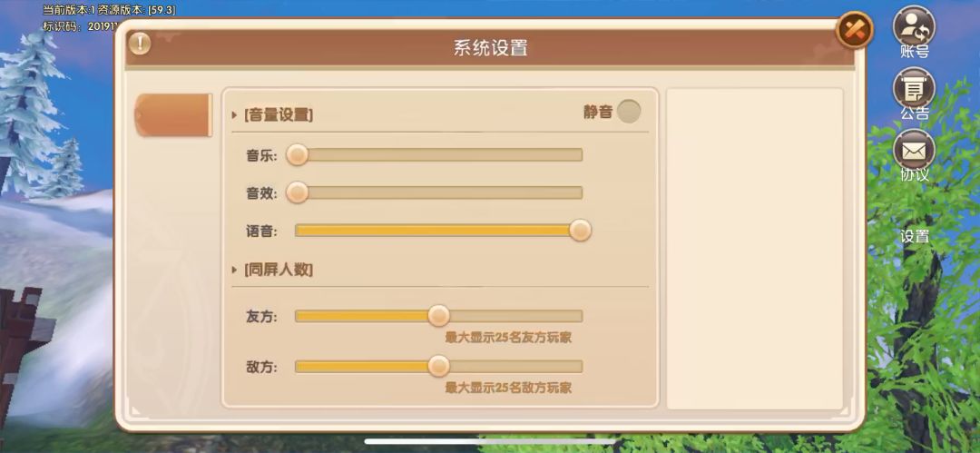Click the empty right-side settings panel
980x453 pixels.
coord(754,248)
